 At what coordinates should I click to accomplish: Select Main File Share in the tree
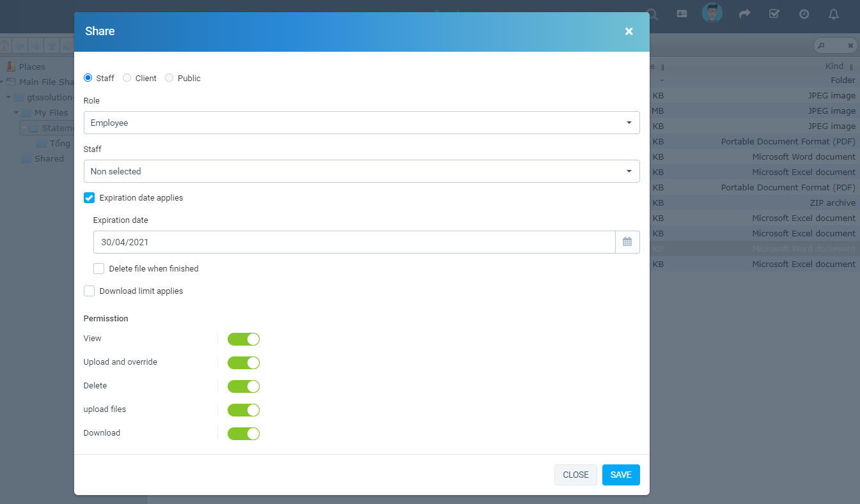[46, 82]
